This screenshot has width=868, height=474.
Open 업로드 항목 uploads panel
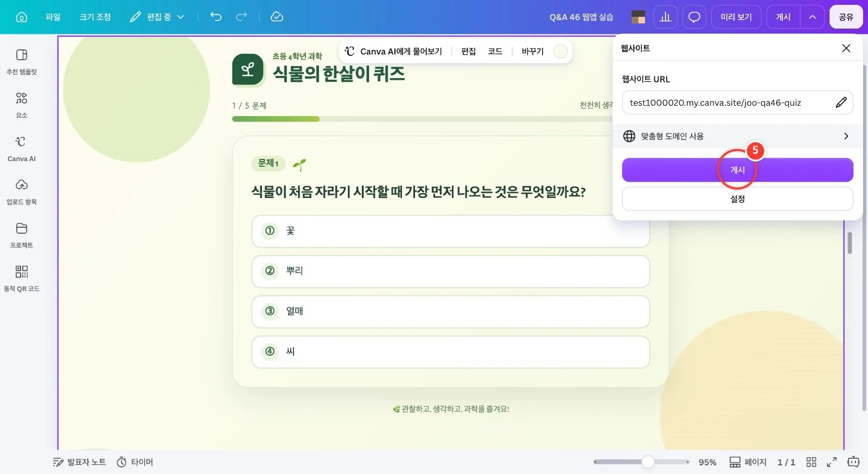tap(22, 192)
